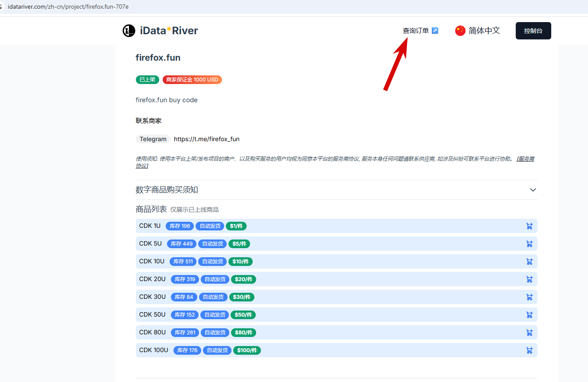Click the CDK 20U product name
Viewport: 588px width, 382px height.
[x=152, y=279]
